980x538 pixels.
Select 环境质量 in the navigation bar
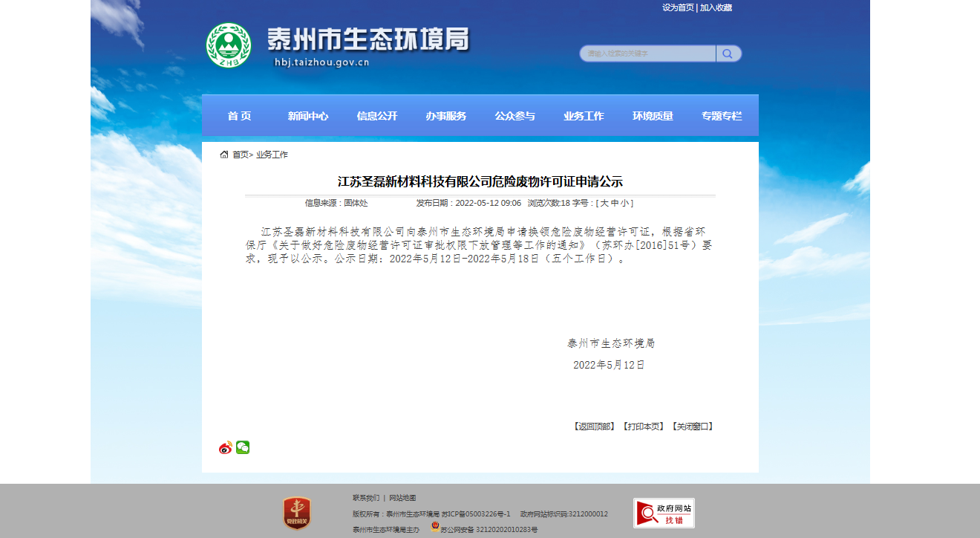[653, 116]
